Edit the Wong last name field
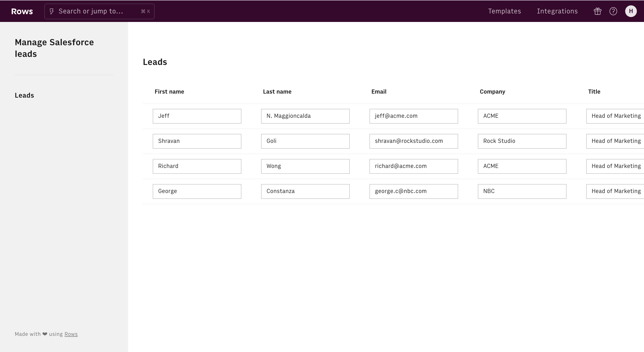The width and height of the screenshot is (644, 352). (305, 166)
